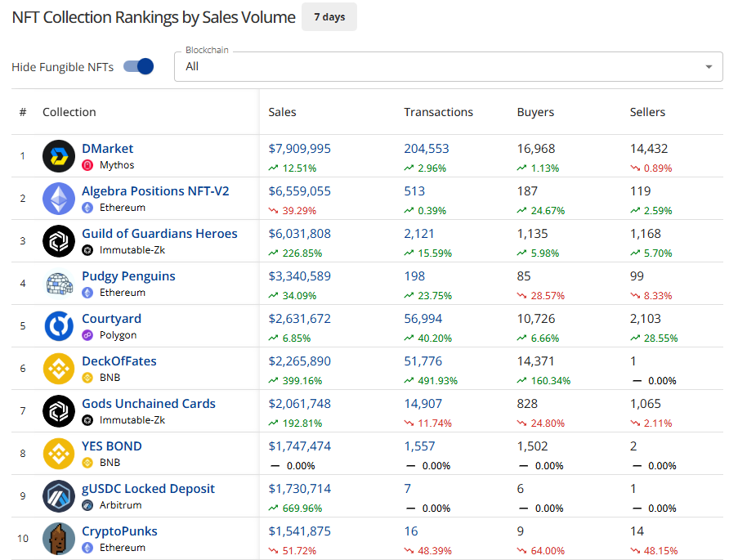Click the DeckOfFates BNB logo icon

[59, 369]
